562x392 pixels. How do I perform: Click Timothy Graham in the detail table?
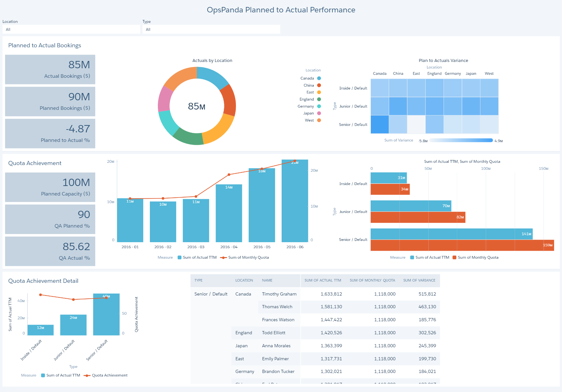click(x=279, y=294)
